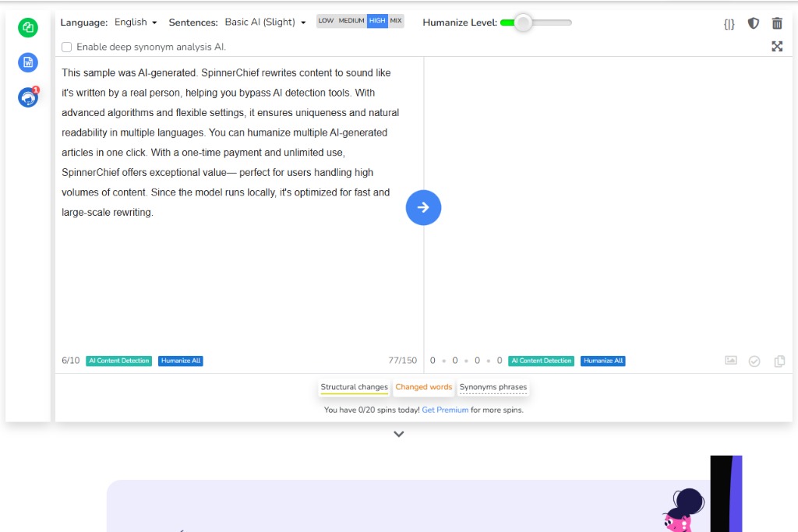Viewport: 798px width, 532px height.
Task: Expand section with the down chevron below editor
Action: (x=399, y=434)
